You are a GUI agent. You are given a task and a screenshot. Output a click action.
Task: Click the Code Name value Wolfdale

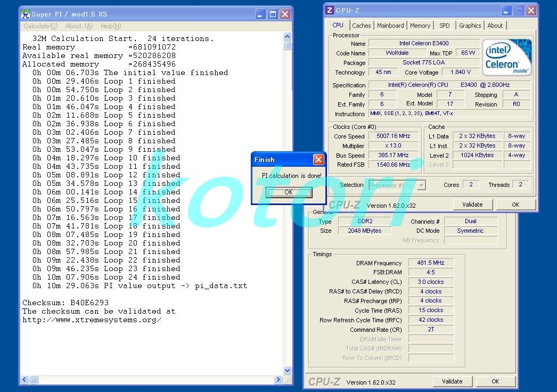point(397,53)
